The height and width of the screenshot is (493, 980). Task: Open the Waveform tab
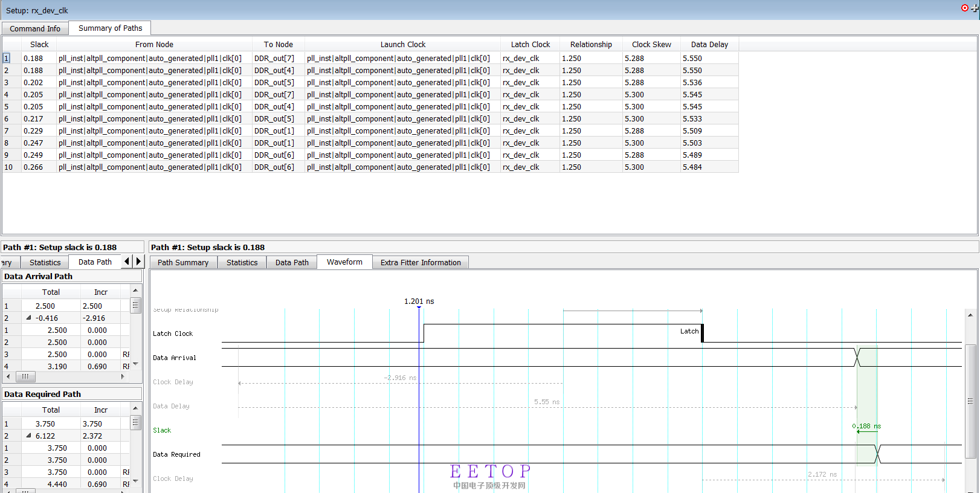pos(344,262)
